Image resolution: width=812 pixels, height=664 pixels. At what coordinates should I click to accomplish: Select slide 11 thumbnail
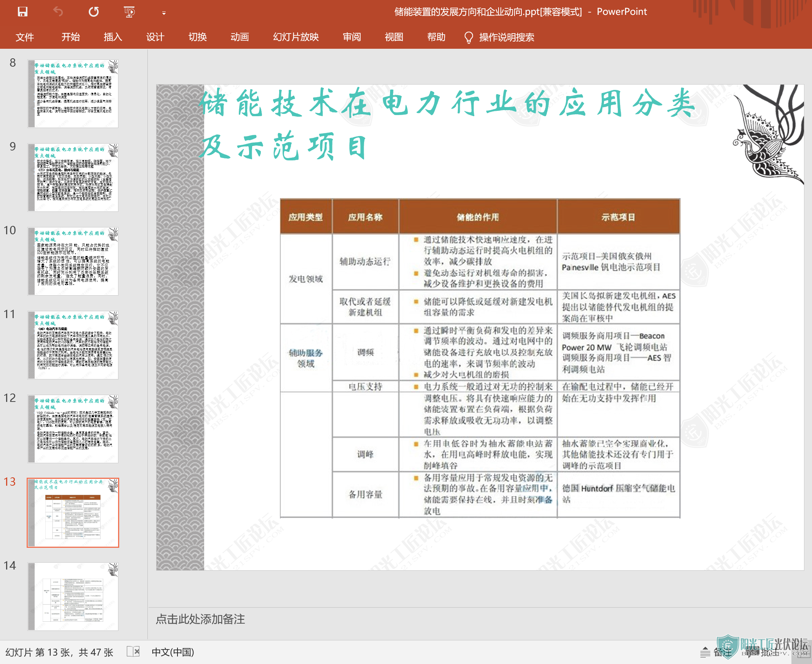[73, 345]
